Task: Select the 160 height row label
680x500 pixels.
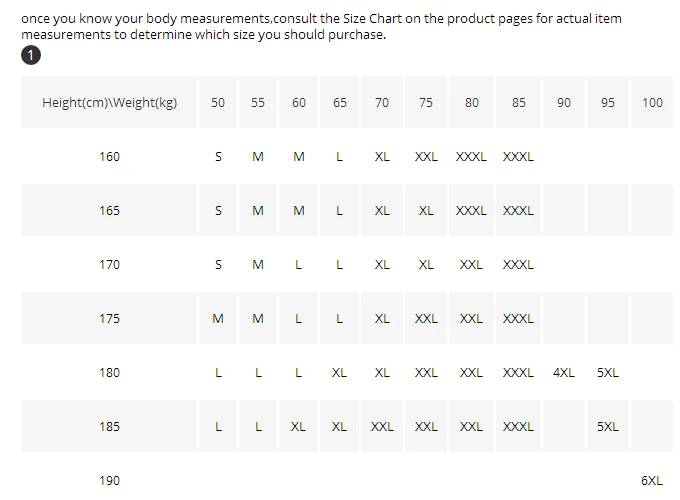Action: pyautogui.click(x=109, y=157)
